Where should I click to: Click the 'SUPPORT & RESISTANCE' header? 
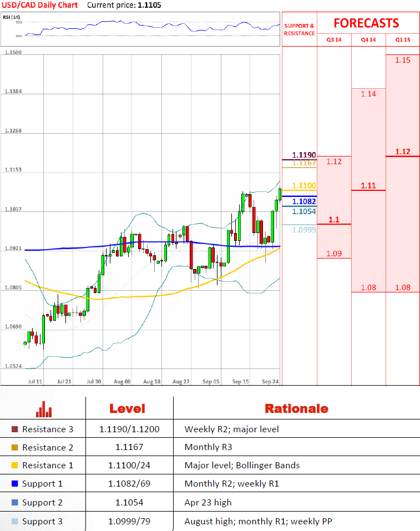pos(300,29)
